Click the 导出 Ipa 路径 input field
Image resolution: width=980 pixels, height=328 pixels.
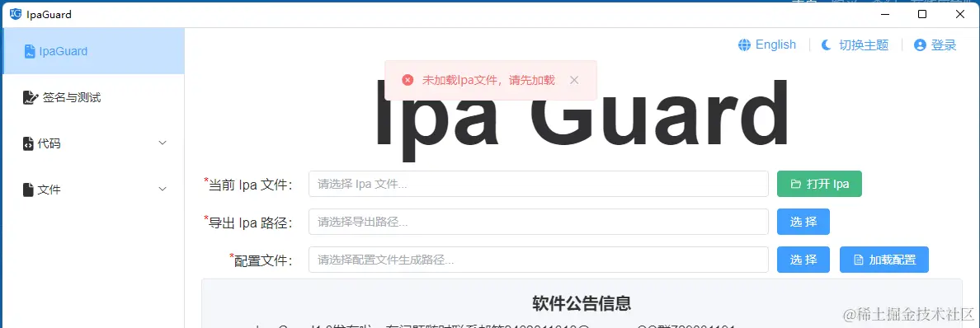click(x=538, y=222)
